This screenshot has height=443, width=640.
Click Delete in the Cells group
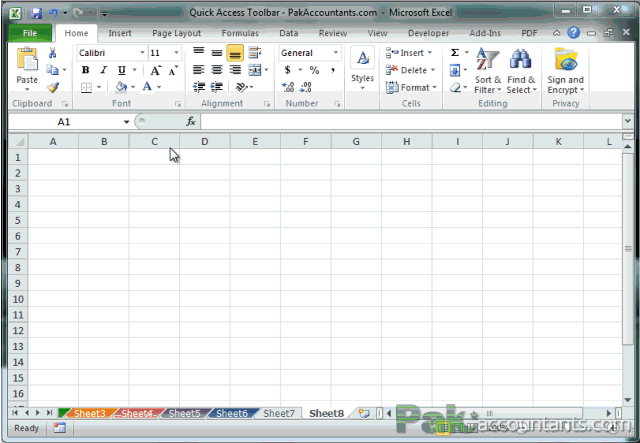(x=411, y=70)
